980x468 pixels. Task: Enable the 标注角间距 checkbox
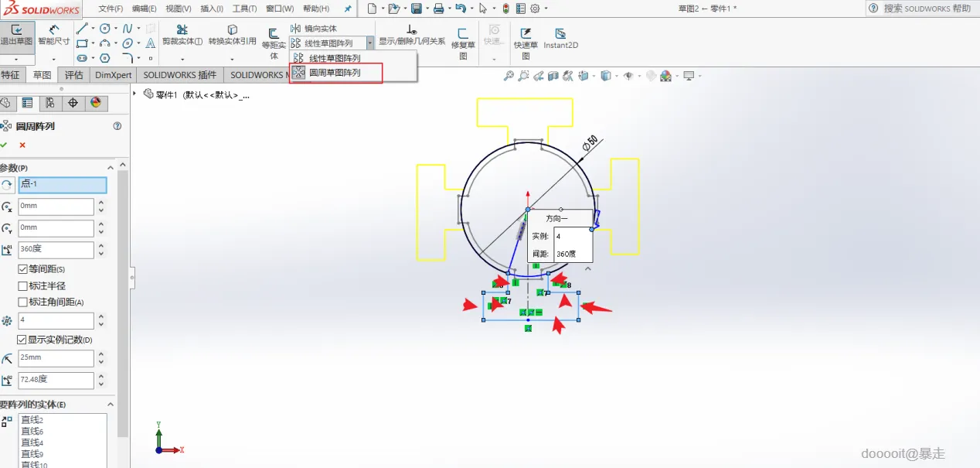[22, 302]
